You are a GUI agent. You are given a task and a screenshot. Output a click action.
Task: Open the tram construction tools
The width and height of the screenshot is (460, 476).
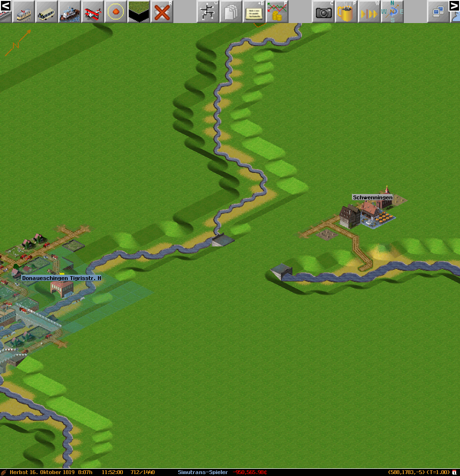(x=24, y=12)
